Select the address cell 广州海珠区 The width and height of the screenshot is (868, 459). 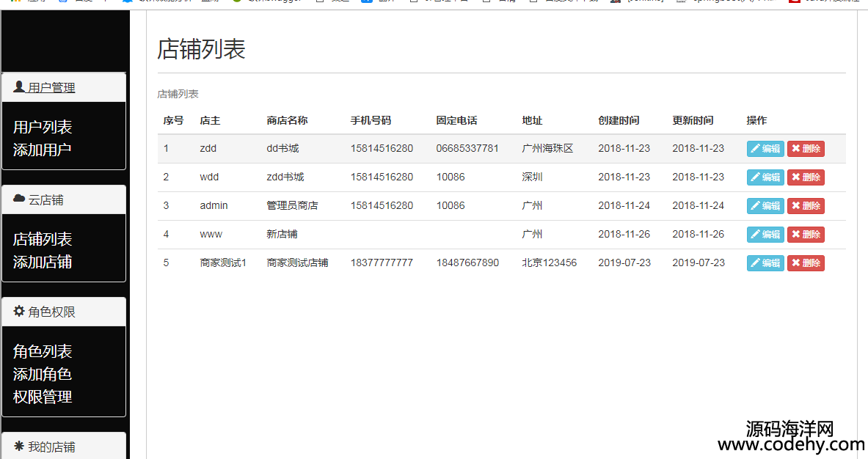tap(547, 148)
